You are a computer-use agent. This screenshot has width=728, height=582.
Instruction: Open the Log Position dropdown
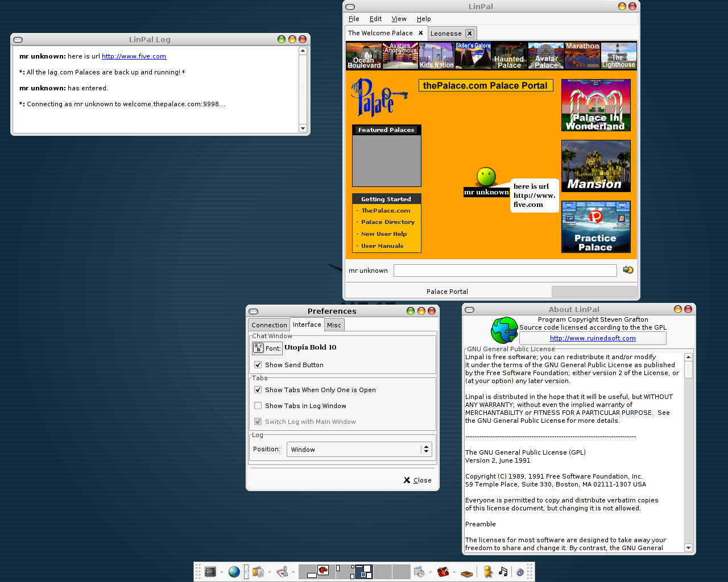coord(359,450)
